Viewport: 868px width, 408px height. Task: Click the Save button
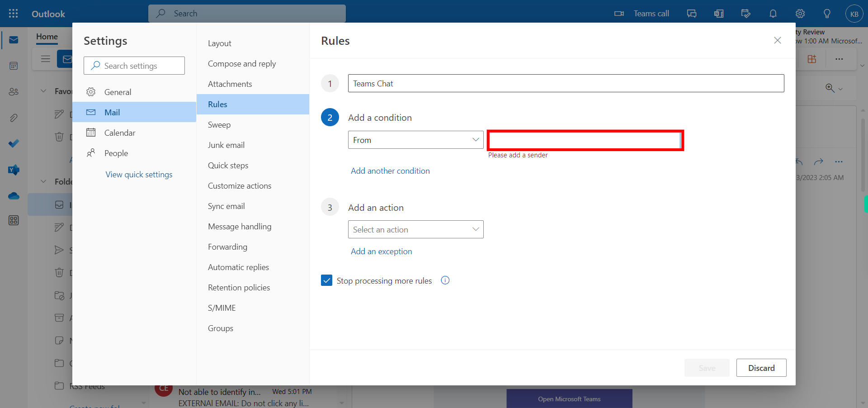[707, 368]
